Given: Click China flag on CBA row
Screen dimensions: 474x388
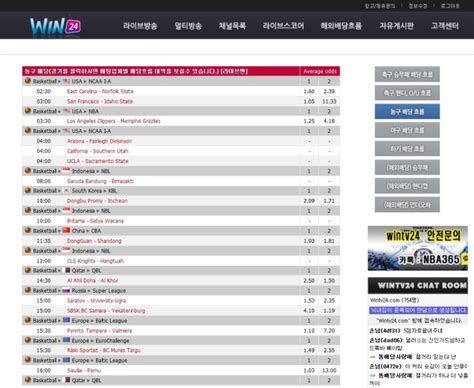Looking at the screenshot, I should 66,230.
